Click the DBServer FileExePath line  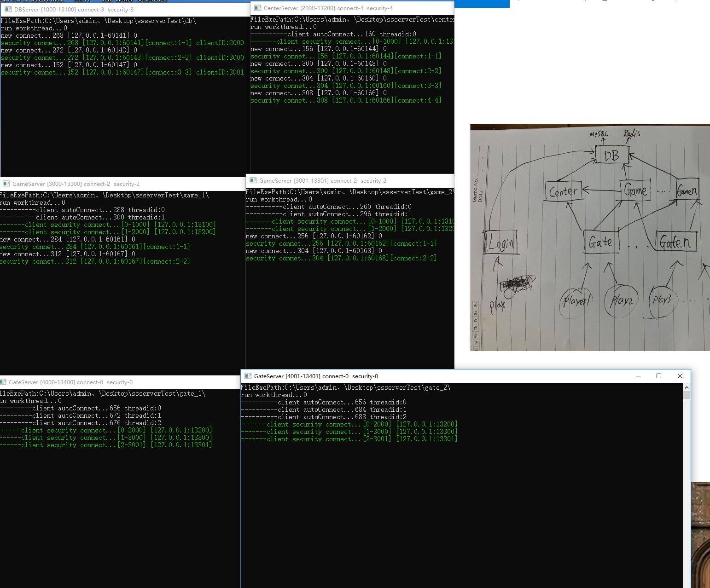coord(99,21)
